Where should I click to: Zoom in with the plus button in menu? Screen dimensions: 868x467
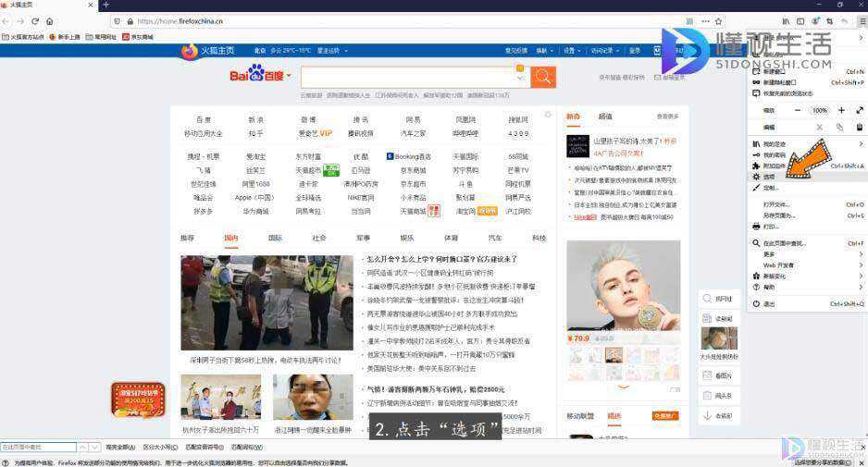click(x=841, y=110)
